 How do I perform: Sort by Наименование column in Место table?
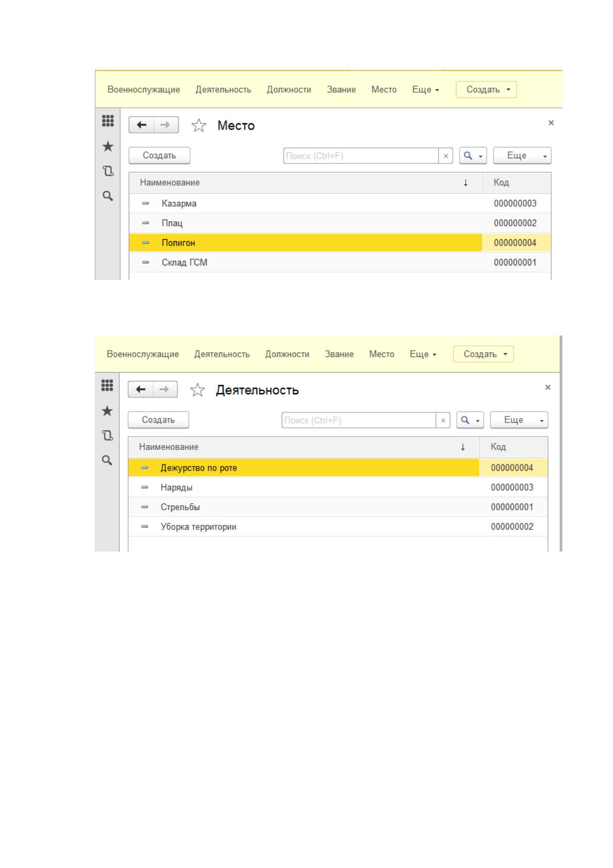(x=305, y=182)
